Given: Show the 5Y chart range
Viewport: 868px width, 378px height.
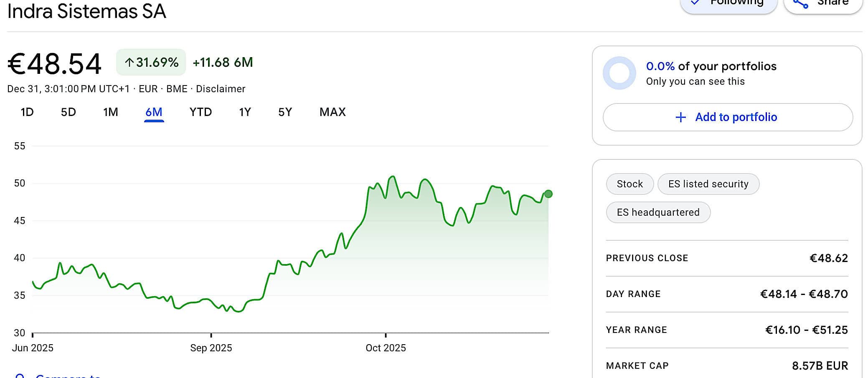Looking at the screenshot, I should pyautogui.click(x=285, y=112).
